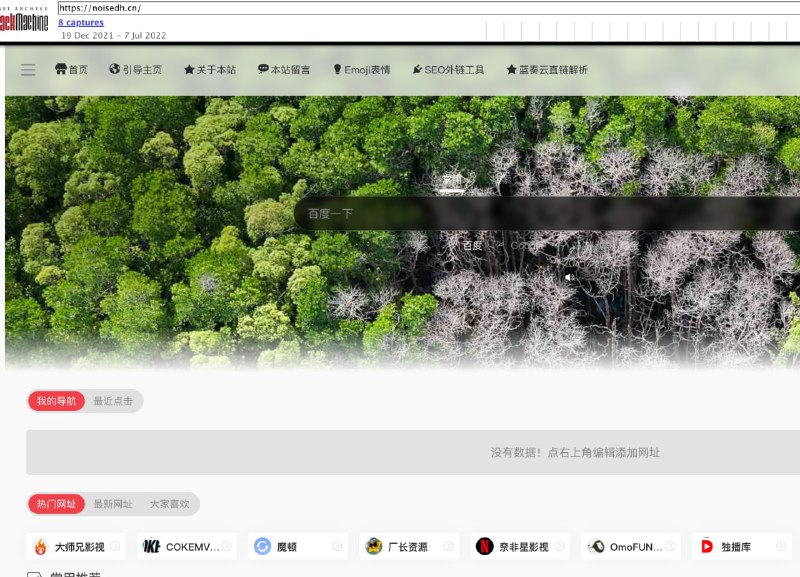800x577 pixels.
Task: Open the hamburger sidebar menu
Action: click(28, 70)
